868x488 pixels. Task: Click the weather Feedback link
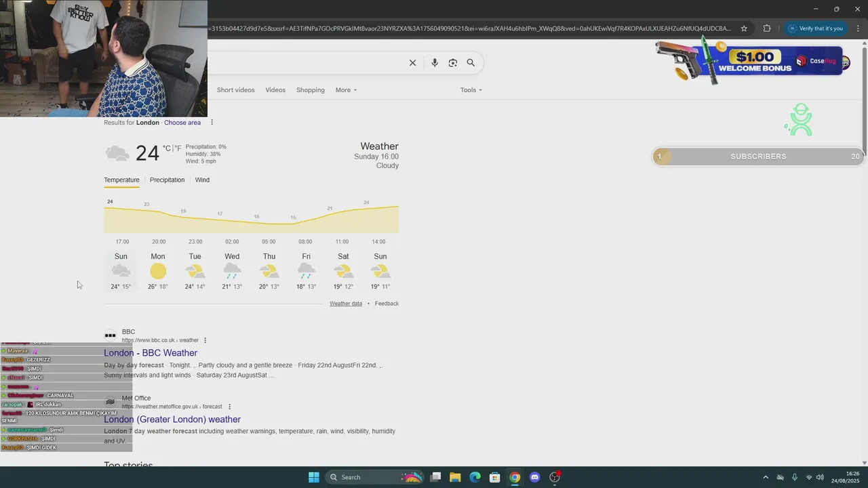click(387, 304)
